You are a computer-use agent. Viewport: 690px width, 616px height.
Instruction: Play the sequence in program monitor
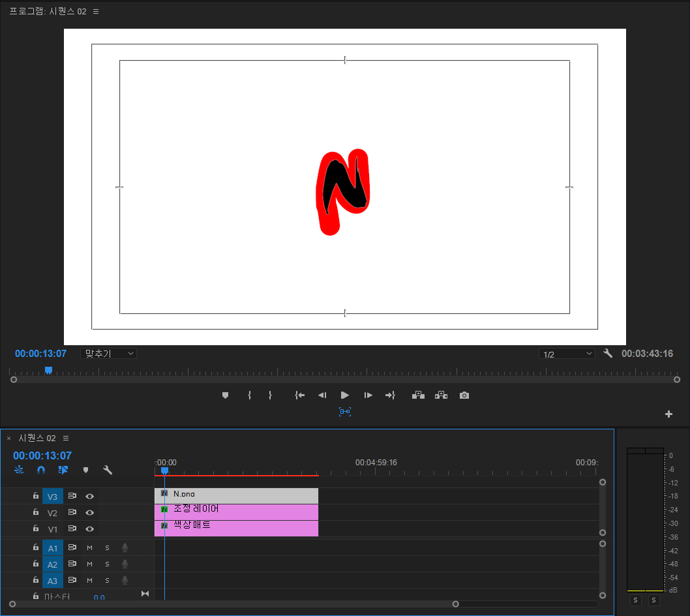345,395
